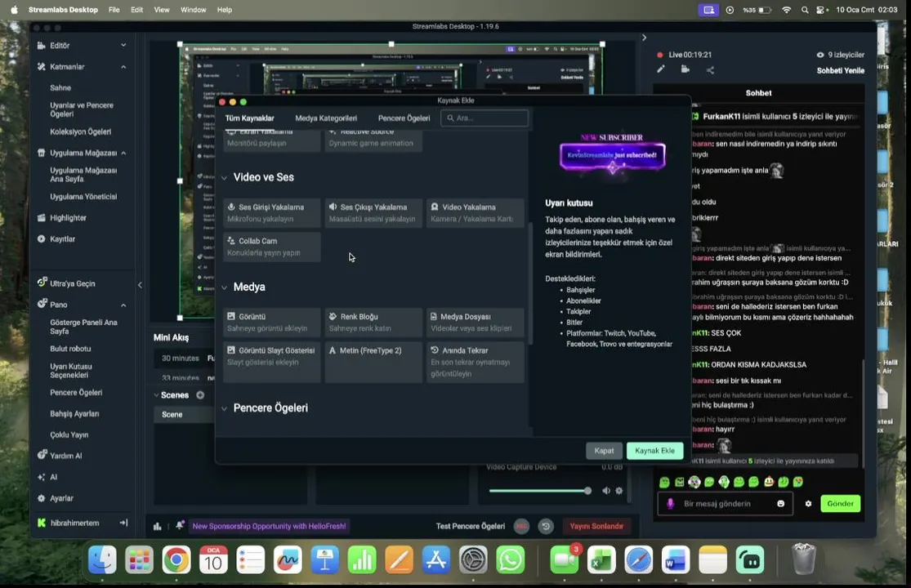Click the Gönder chat button
The image size is (911, 588).
(x=840, y=503)
